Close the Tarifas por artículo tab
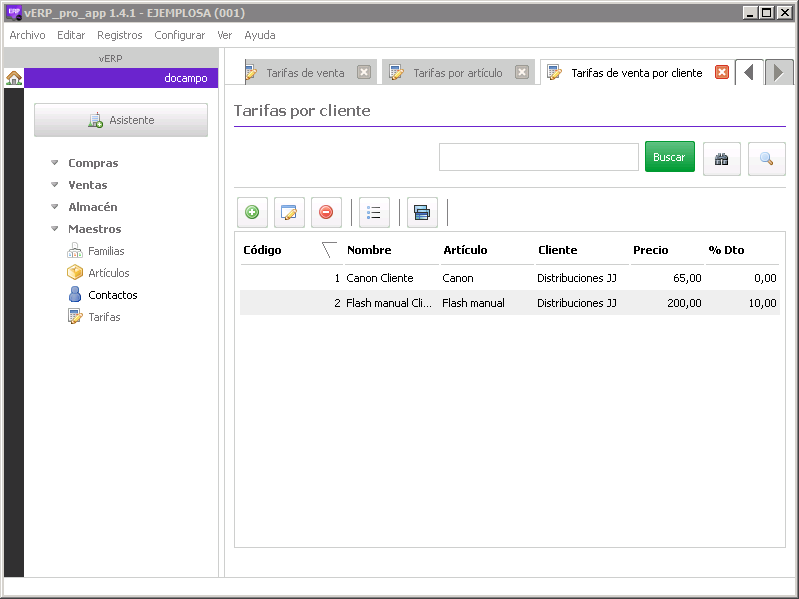This screenshot has height=599, width=799. pos(521,72)
